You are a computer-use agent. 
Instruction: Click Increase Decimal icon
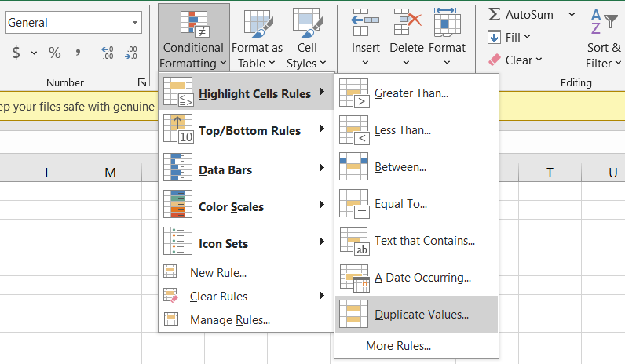[108, 53]
